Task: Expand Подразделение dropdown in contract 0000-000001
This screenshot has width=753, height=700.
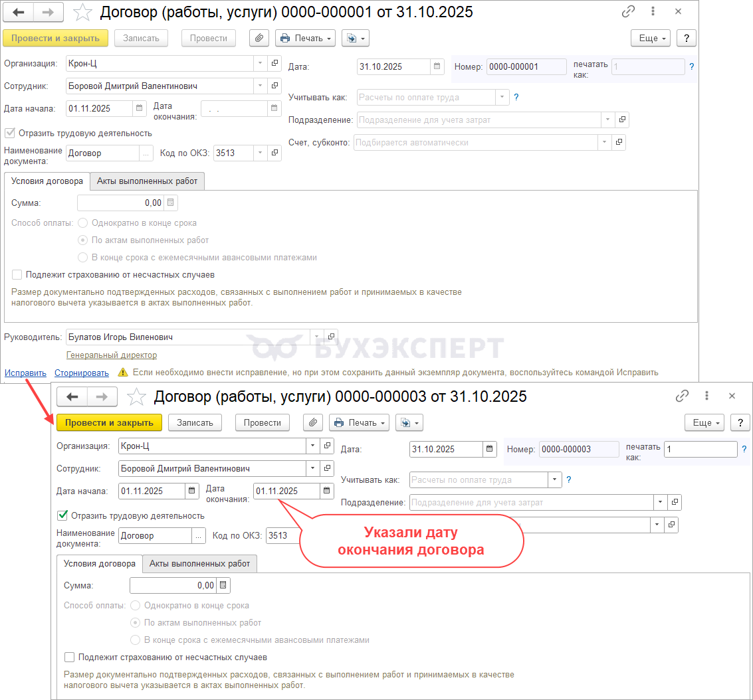Action: [x=607, y=120]
